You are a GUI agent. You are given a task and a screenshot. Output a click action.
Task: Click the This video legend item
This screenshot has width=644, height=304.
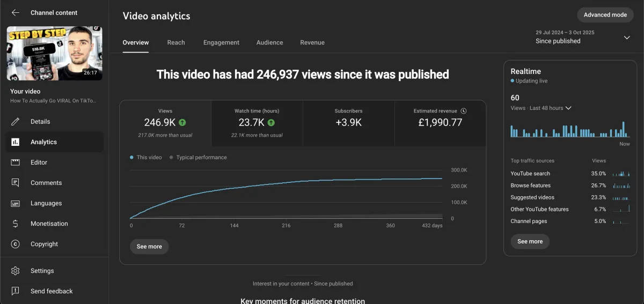(x=146, y=158)
